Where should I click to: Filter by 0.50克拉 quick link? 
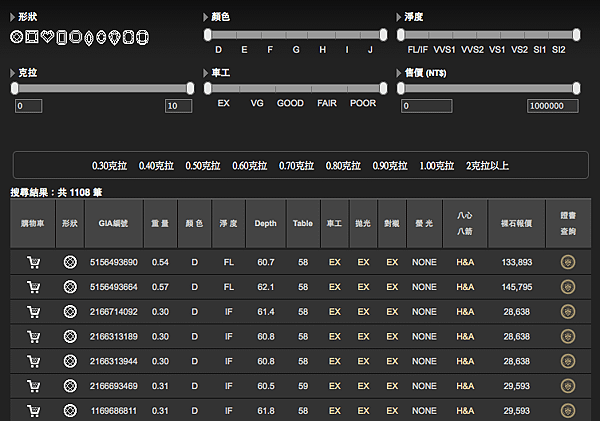(x=203, y=166)
